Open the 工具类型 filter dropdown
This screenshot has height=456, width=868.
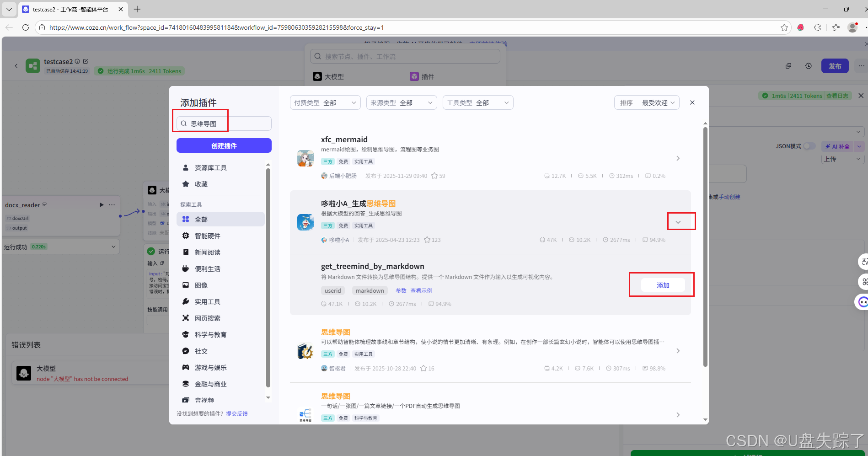click(x=478, y=103)
